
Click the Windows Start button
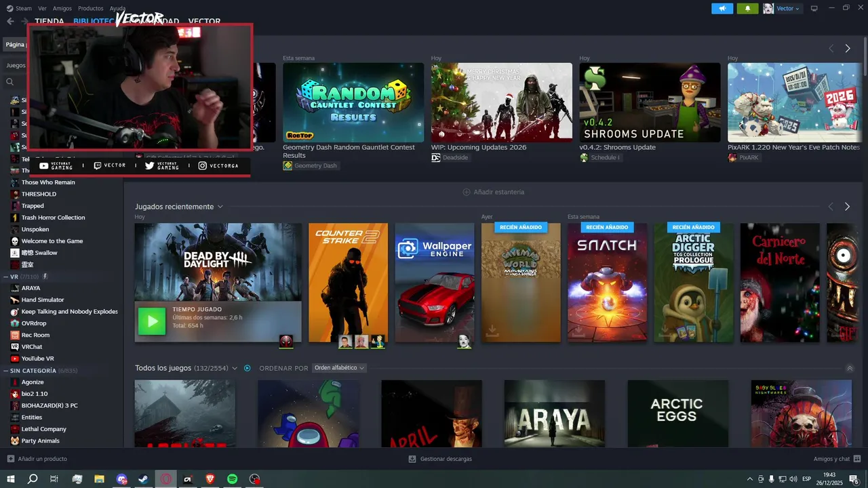[x=11, y=479]
